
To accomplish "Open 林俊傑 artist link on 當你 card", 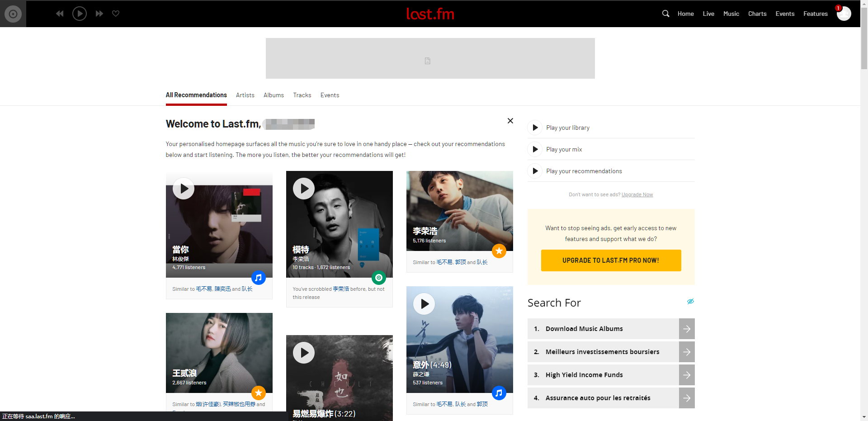I will point(180,259).
